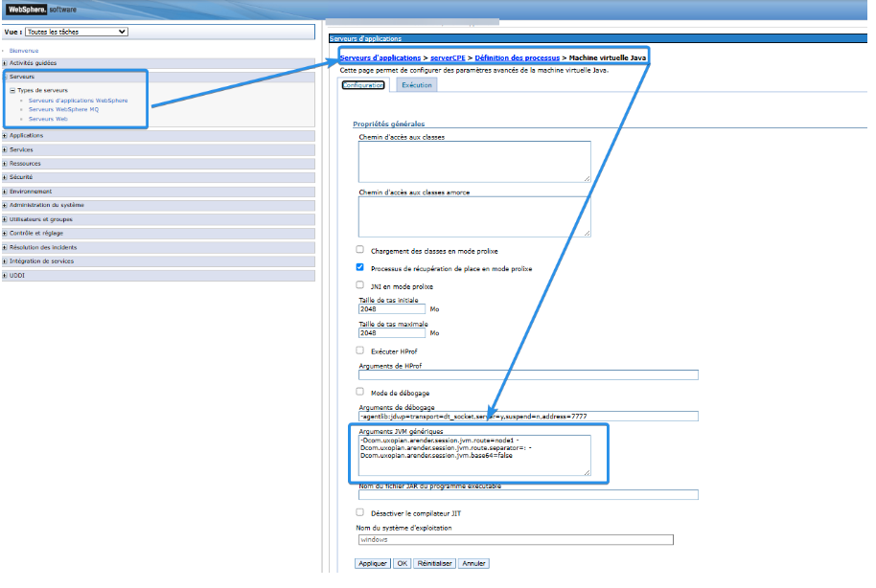Screen dimensions: 876x588
Task: Expand Intégration de services section
Action: tap(5, 261)
